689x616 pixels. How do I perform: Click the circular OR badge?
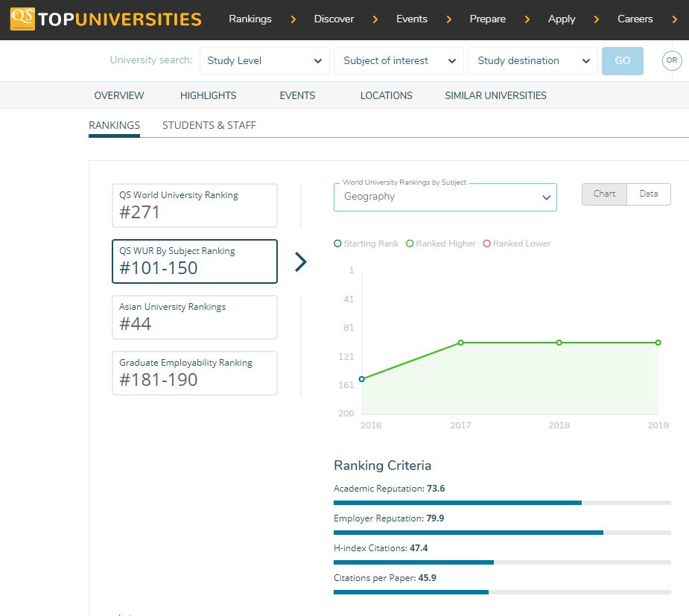tap(672, 60)
